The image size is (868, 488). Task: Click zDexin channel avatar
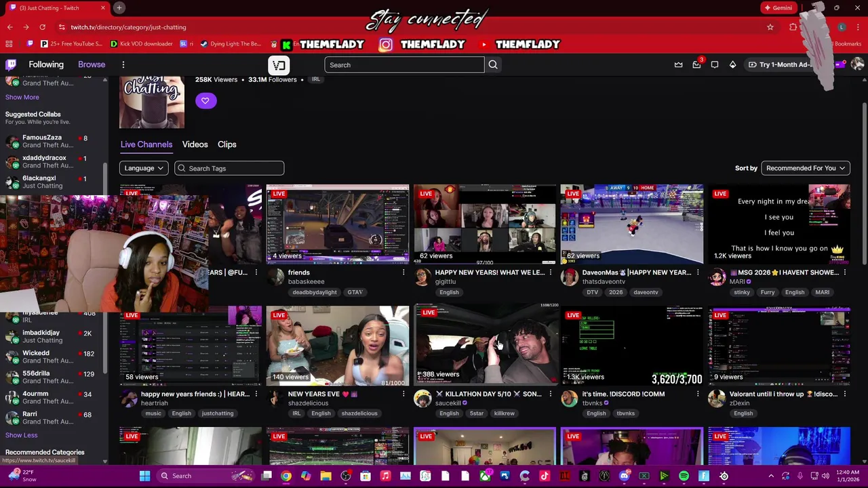click(717, 399)
